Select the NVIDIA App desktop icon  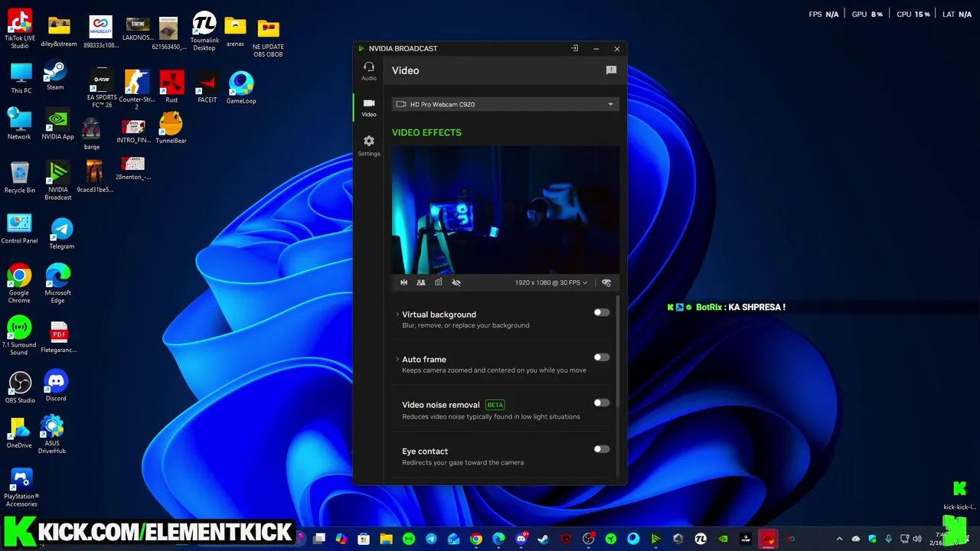[57, 125]
